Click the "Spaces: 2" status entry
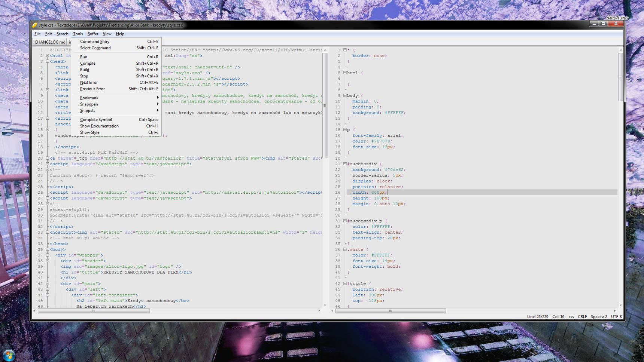This screenshot has height=362, width=644. pyautogui.click(x=599, y=316)
